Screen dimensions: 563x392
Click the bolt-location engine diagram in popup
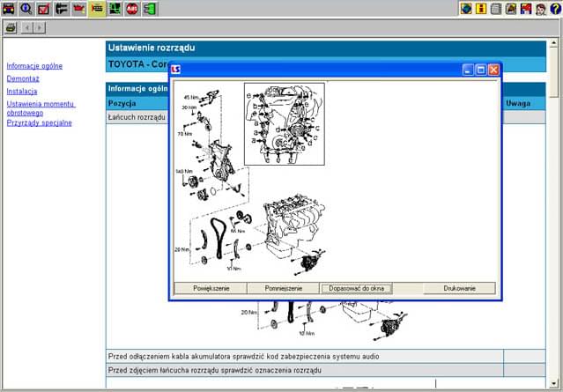[285, 124]
